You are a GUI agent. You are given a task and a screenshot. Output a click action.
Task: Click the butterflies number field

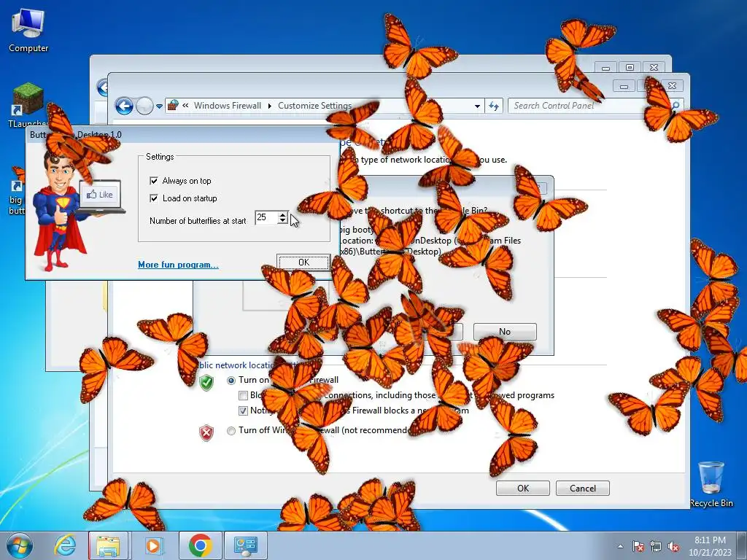click(267, 217)
